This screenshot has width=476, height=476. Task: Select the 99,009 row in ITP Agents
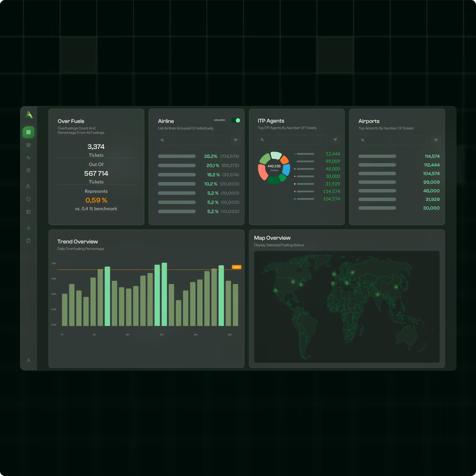click(317, 161)
